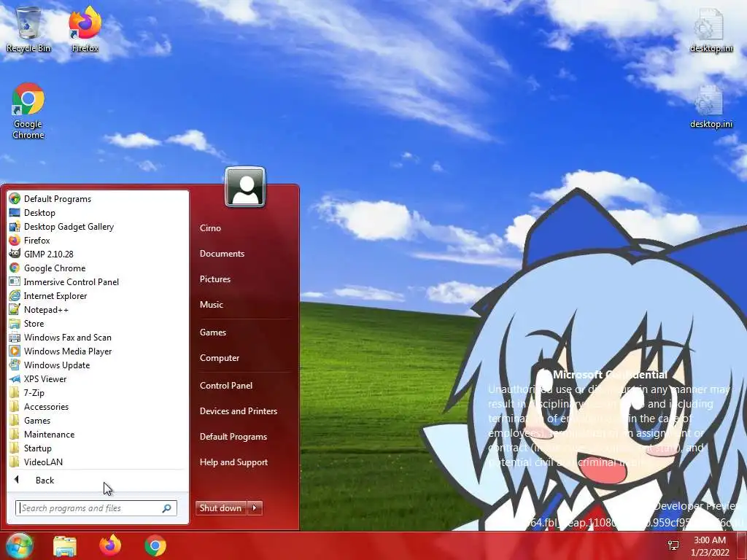Image resolution: width=747 pixels, height=560 pixels.
Task: Open Computer from the Start menu
Action: click(219, 357)
